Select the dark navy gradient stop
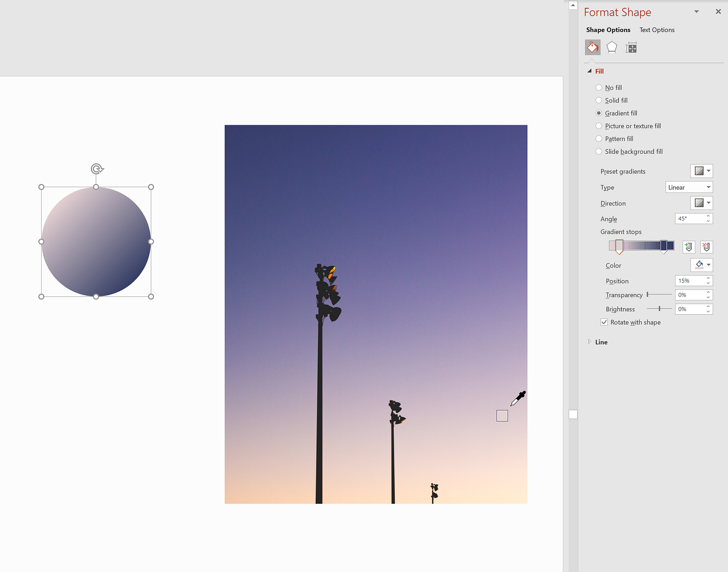 [x=664, y=246]
